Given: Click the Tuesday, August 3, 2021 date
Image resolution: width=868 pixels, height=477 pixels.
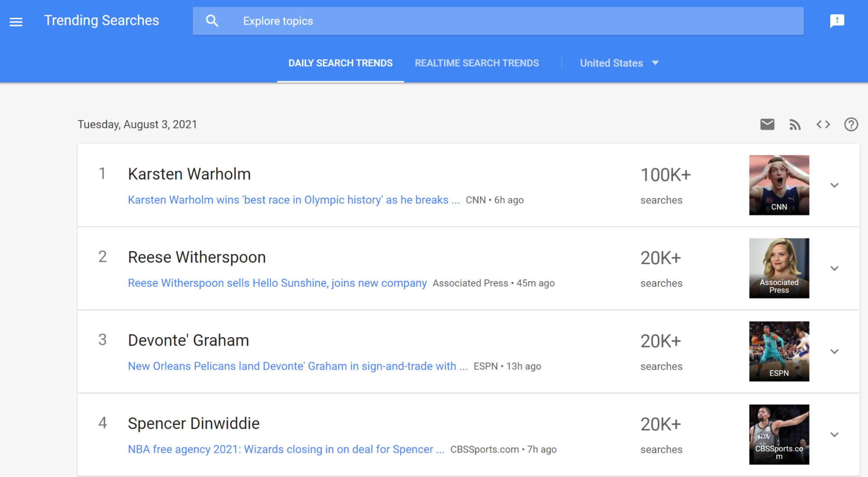Looking at the screenshot, I should (x=137, y=124).
